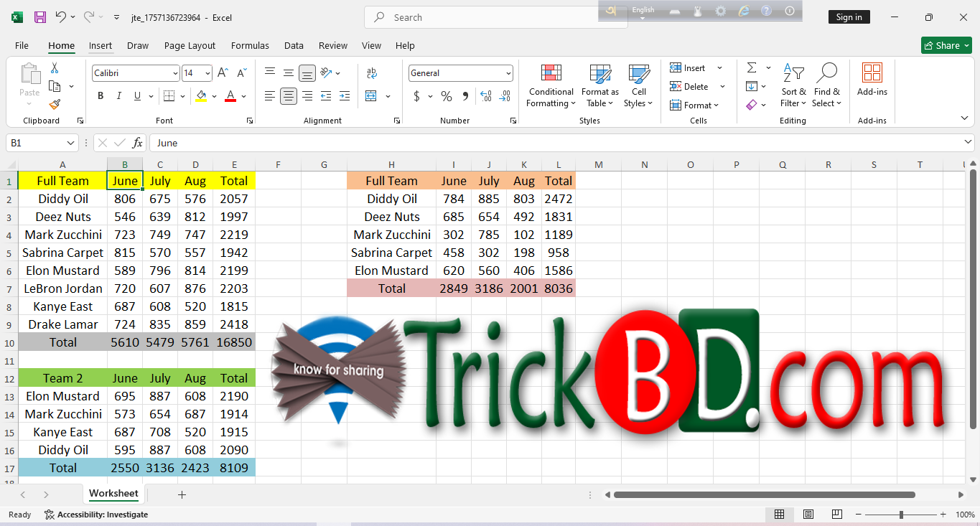The image size is (980, 526).
Task: Click the Format Painter brush icon
Action: point(55,105)
